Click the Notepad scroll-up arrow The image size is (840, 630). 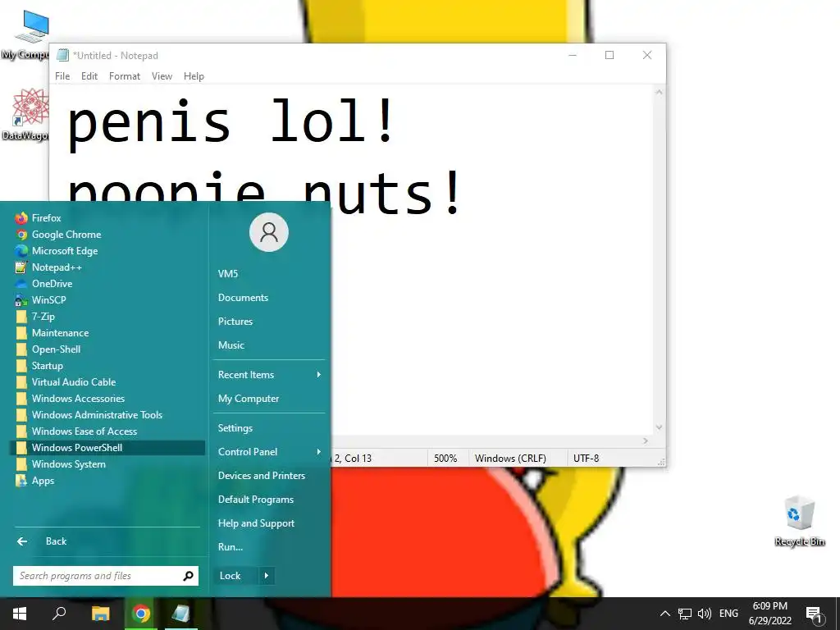(659, 93)
